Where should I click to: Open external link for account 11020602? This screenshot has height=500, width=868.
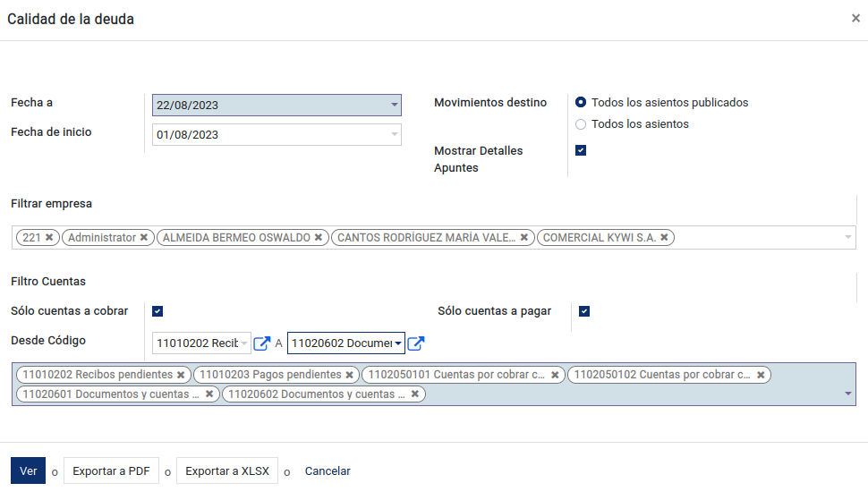416,343
